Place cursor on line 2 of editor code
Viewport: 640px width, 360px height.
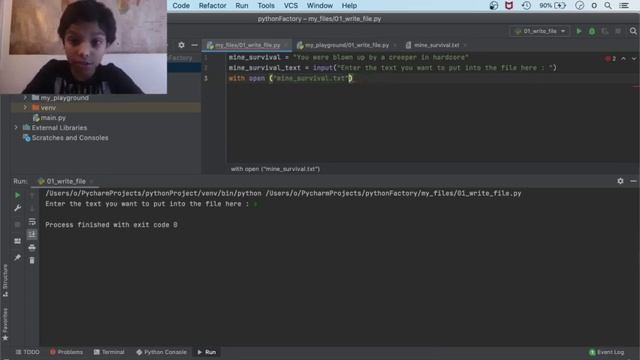392,68
